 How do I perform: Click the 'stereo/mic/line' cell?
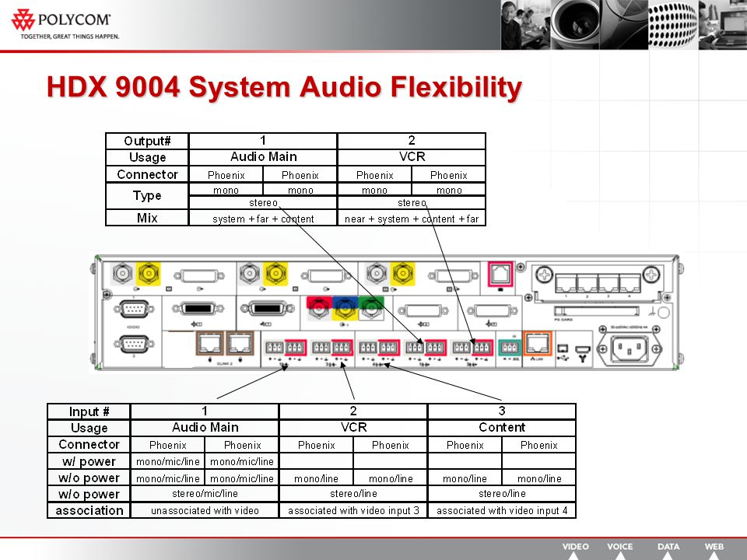click(205, 494)
